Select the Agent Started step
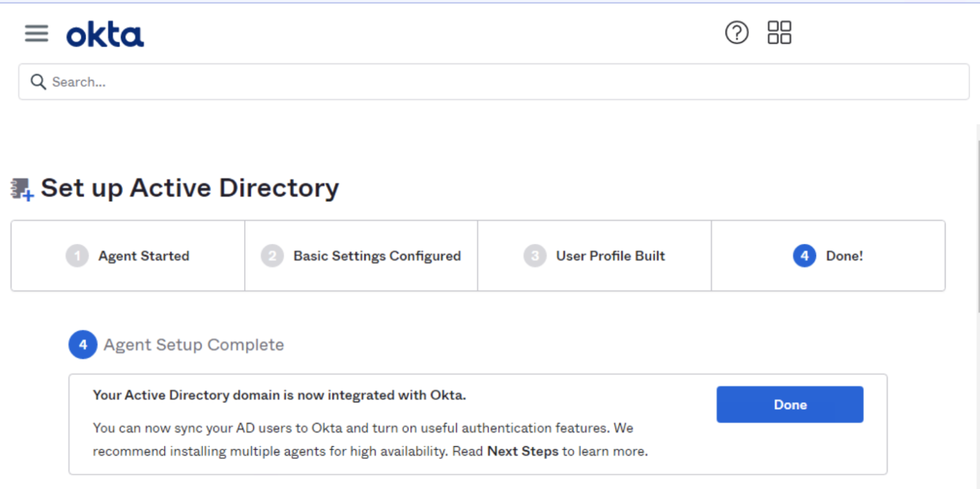 pyautogui.click(x=144, y=255)
